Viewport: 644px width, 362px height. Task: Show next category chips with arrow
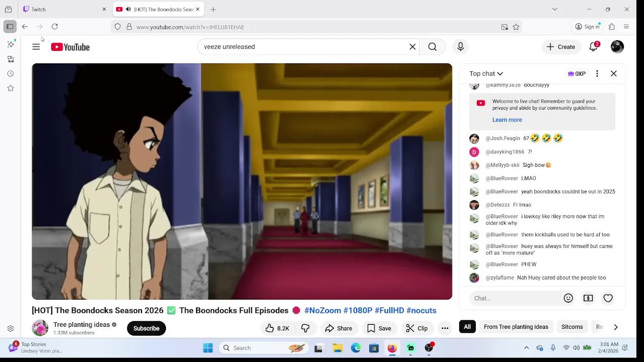615,327
